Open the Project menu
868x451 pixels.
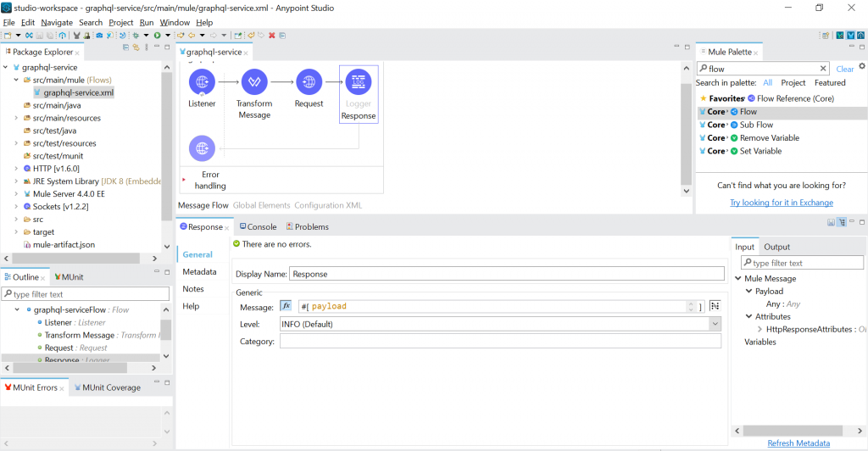pos(120,23)
